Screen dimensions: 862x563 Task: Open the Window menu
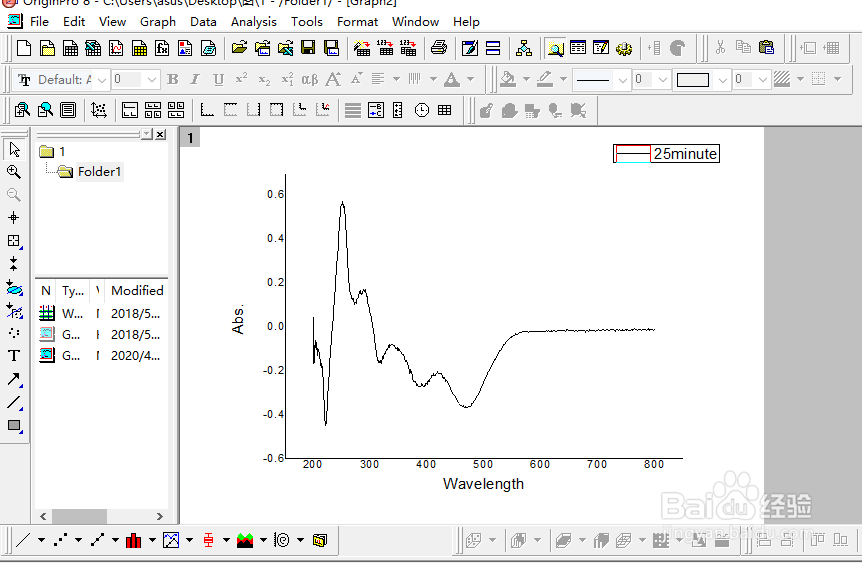(x=415, y=21)
